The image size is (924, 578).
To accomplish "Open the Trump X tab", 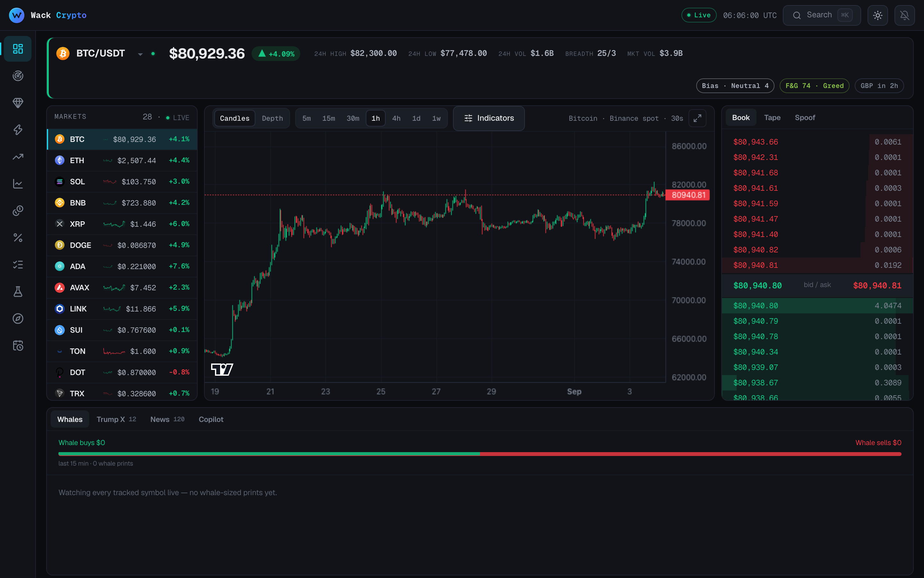I will pyautogui.click(x=116, y=419).
